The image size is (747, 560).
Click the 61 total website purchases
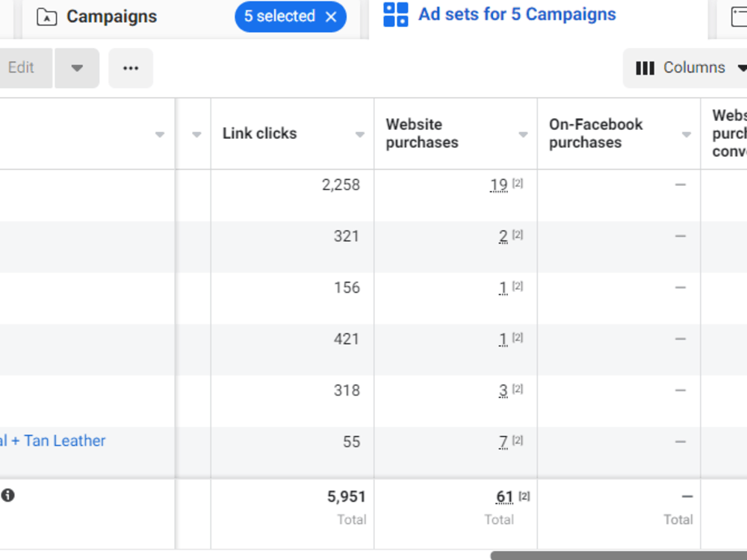point(504,497)
